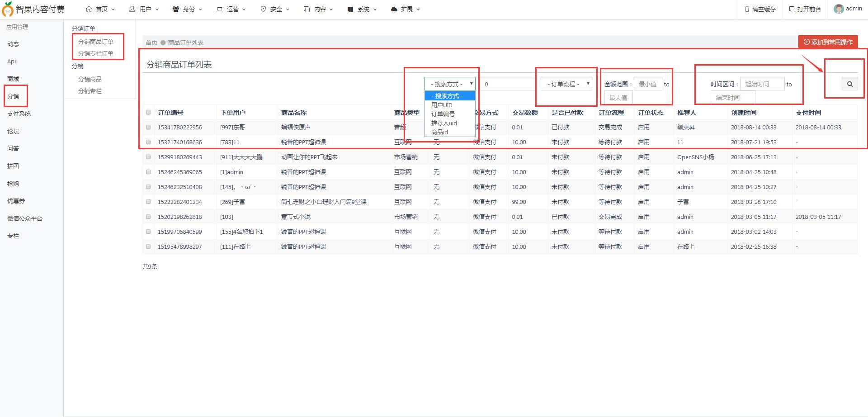Viewport: 868px width, 417px height.
Task: Click the 打开前台 icon at top right
Action: [x=791, y=9]
